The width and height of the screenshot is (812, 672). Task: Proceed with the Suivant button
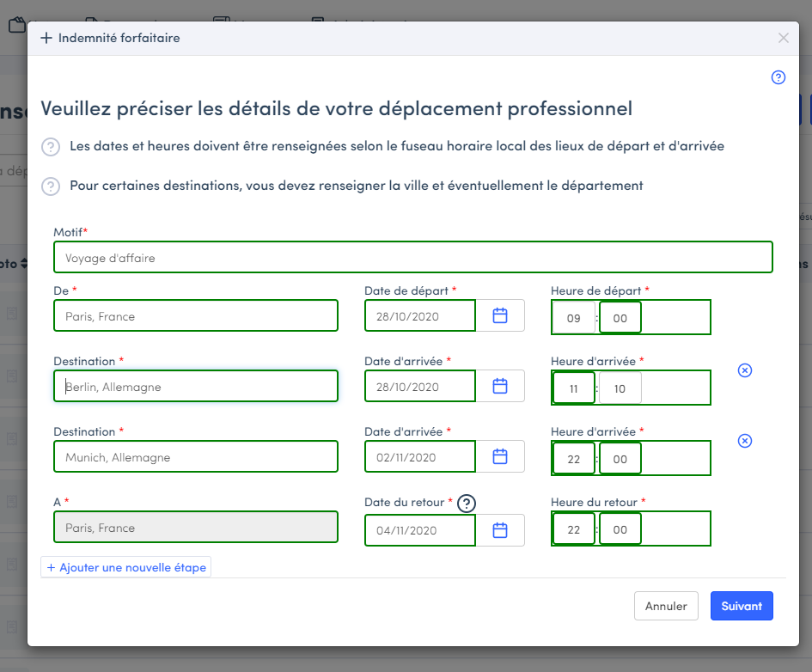pos(742,606)
